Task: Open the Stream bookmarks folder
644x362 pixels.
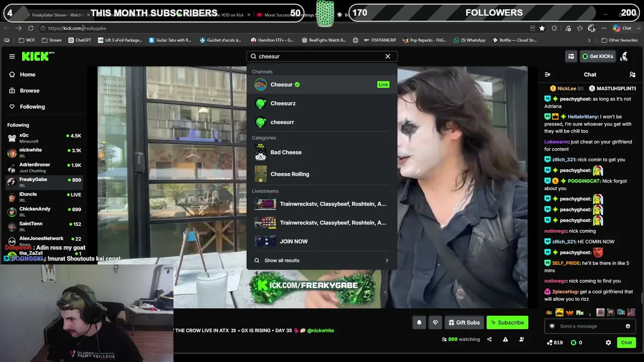Action: point(52,40)
